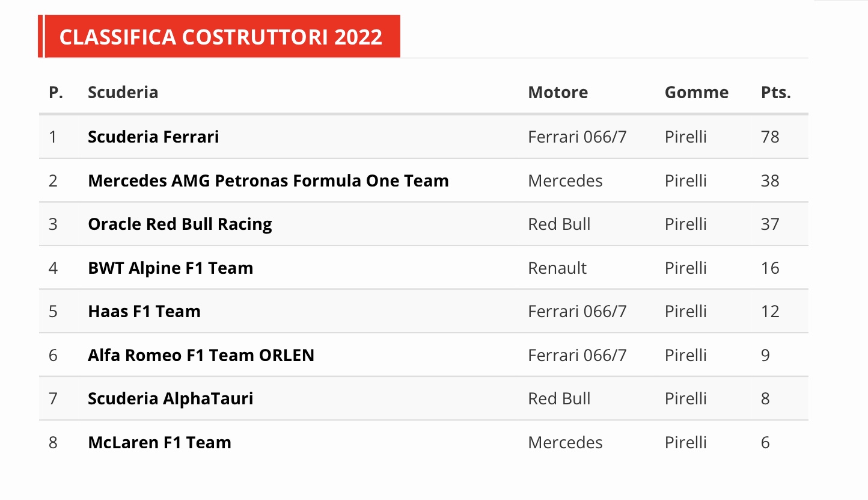Click the Gomme column header

pos(696,92)
